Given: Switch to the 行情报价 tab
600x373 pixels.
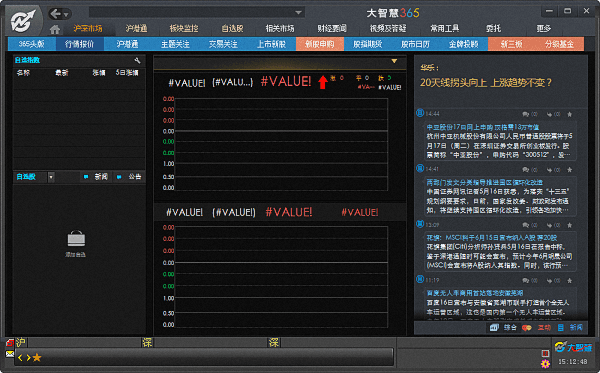Looking at the screenshot, I should [80, 44].
